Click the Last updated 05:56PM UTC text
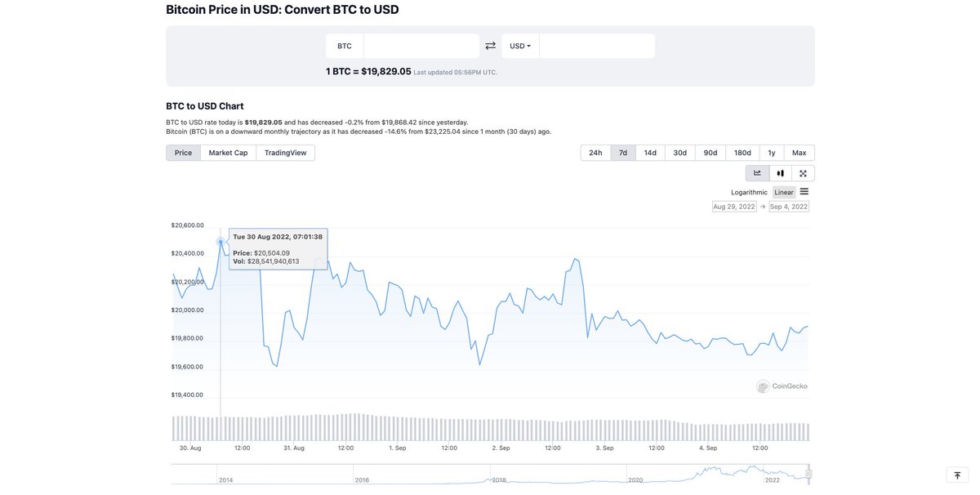This screenshot has height=495, width=980. tap(456, 73)
